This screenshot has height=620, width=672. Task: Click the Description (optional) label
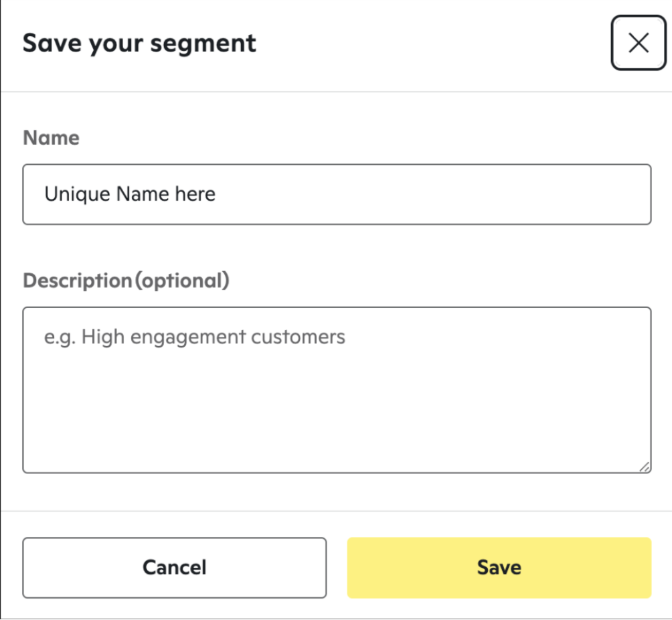click(x=127, y=280)
